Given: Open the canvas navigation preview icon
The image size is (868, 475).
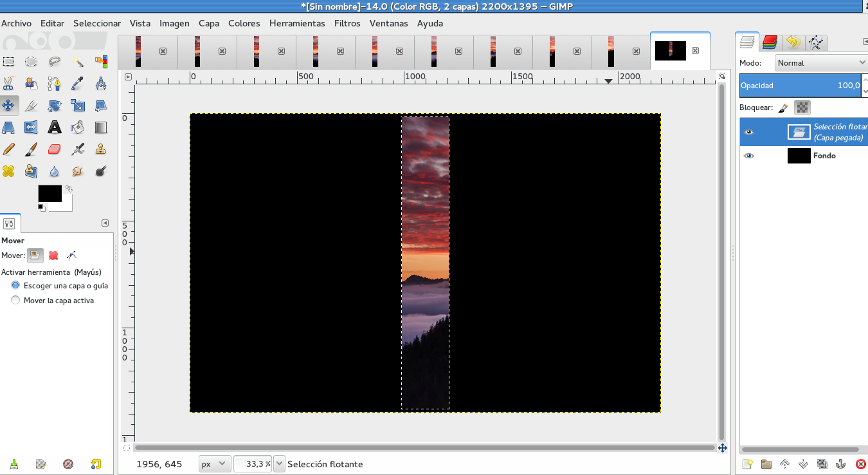Looking at the screenshot, I should (x=722, y=447).
